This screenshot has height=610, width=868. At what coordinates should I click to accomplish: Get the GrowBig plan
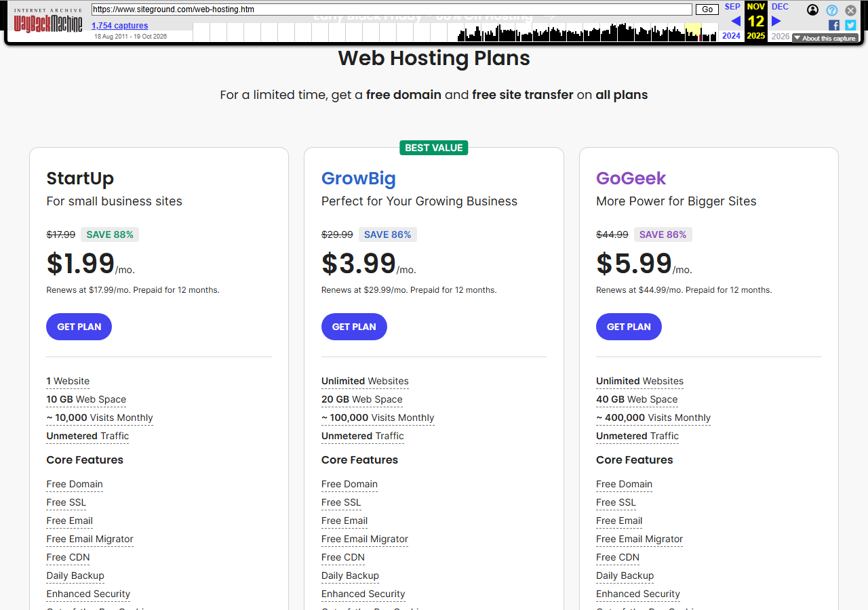pos(354,327)
